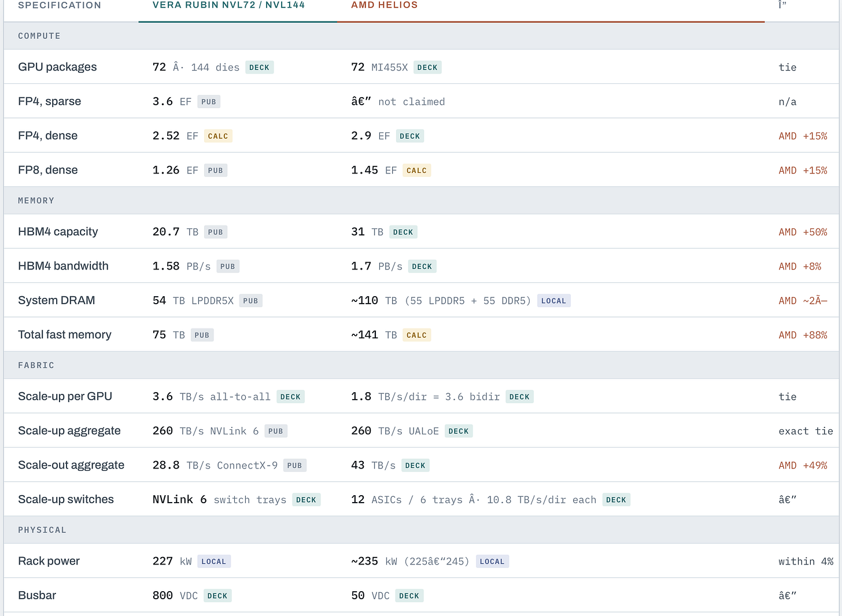This screenshot has width=842, height=616.
Task: Select the 'FP4, sparse' row label
Action: [50, 101]
